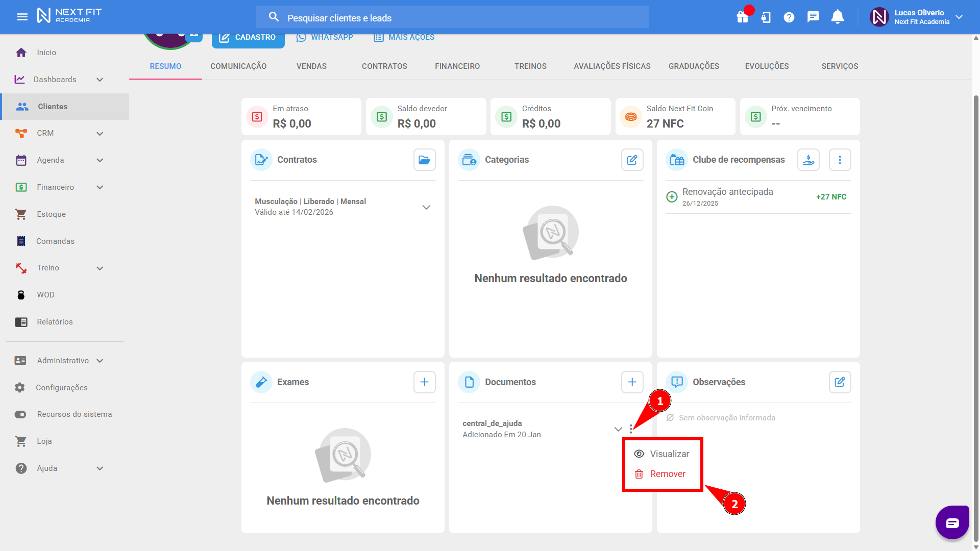
Task: Open the gift rewards icon in header
Action: click(742, 17)
